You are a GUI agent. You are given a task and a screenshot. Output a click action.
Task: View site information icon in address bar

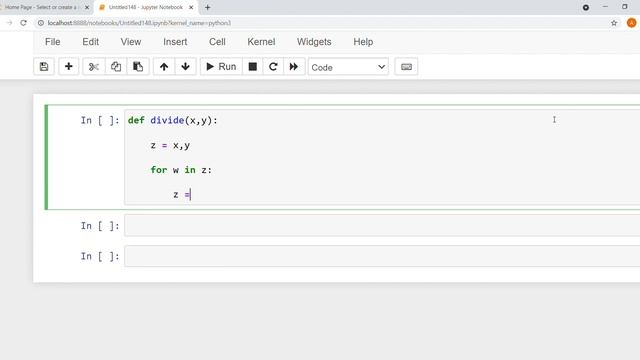(x=41, y=23)
